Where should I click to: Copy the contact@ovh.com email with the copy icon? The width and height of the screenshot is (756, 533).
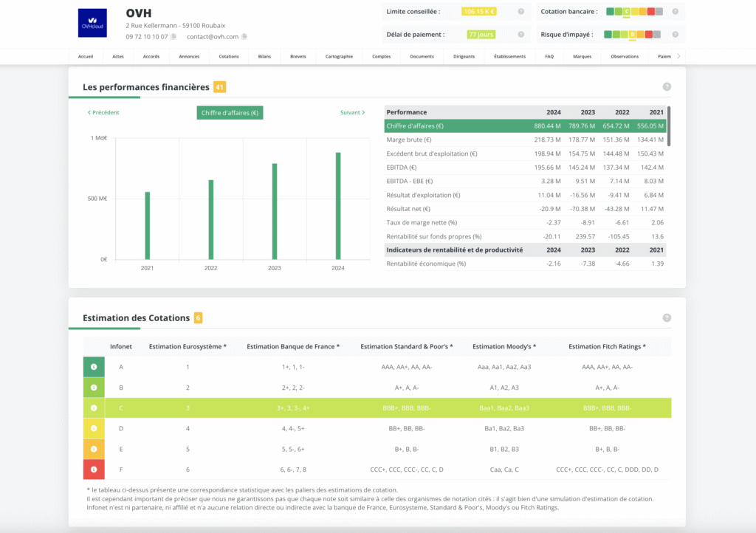244,36
